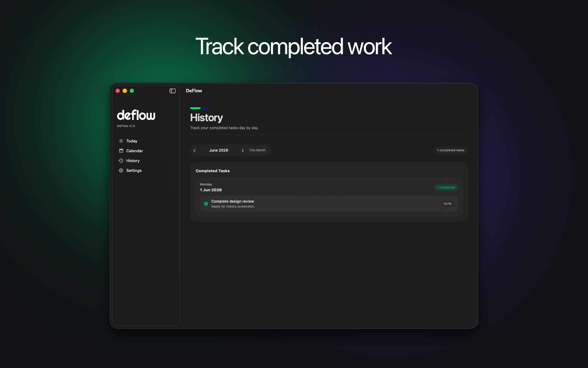Click the 'Monday' day label

pos(206,184)
